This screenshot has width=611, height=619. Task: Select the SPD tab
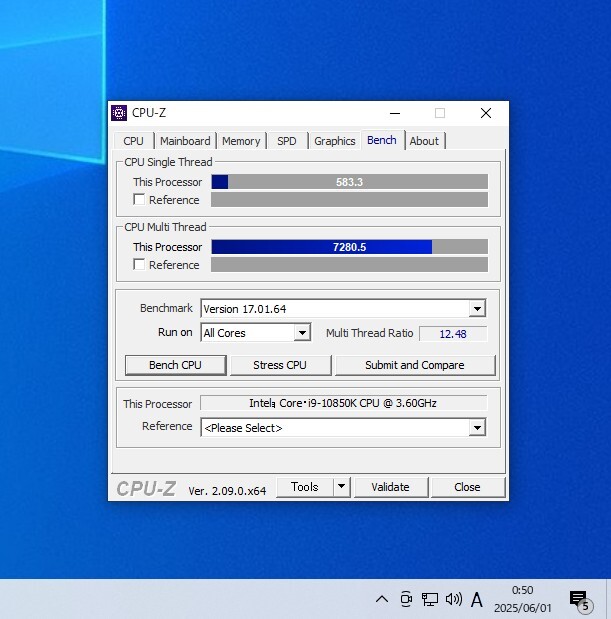[287, 141]
